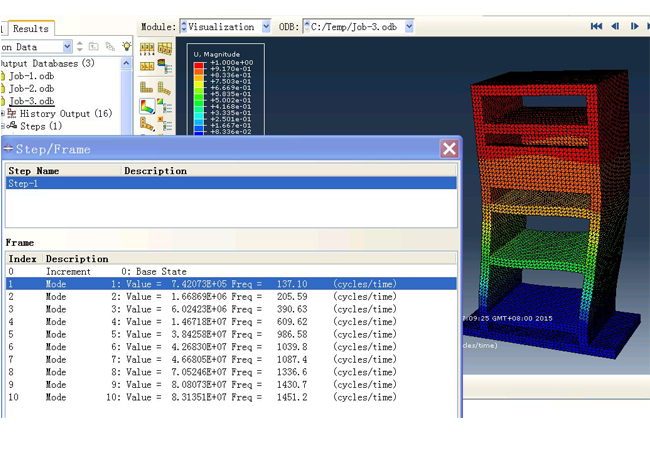Open the ODB file path dropdown
The image size is (650, 450).
409,27
